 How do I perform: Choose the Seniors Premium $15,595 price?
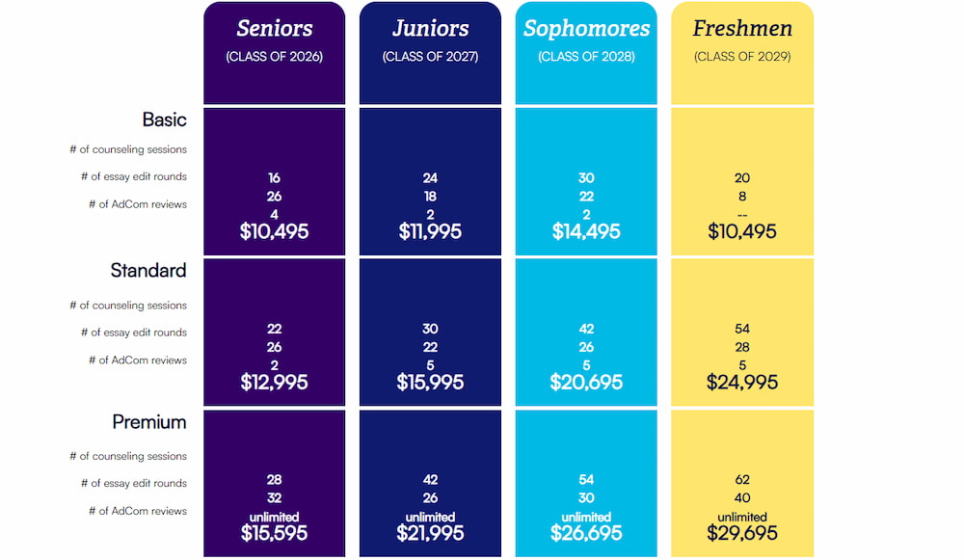click(274, 533)
